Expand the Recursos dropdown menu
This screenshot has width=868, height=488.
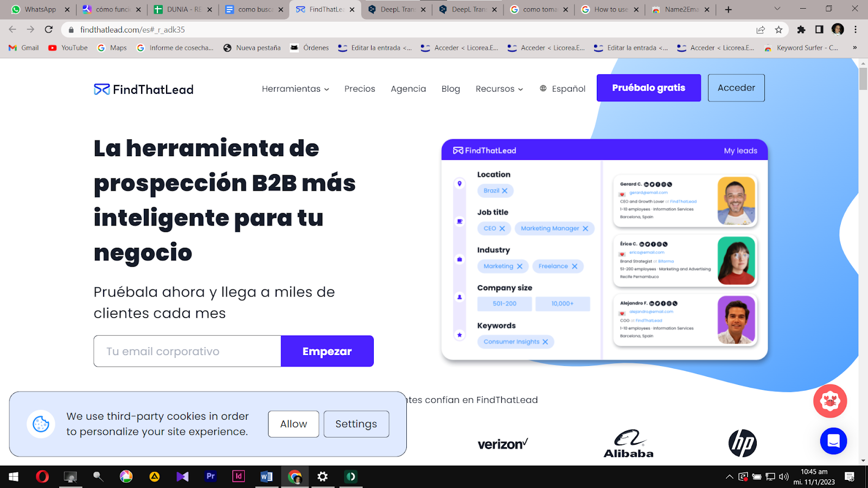point(499,89)
